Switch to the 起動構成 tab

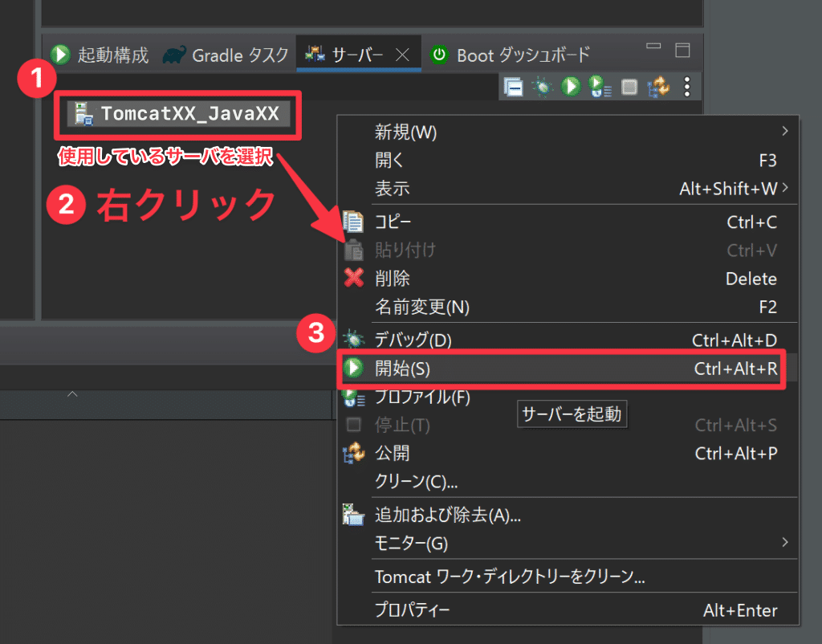tap(100, 55)
